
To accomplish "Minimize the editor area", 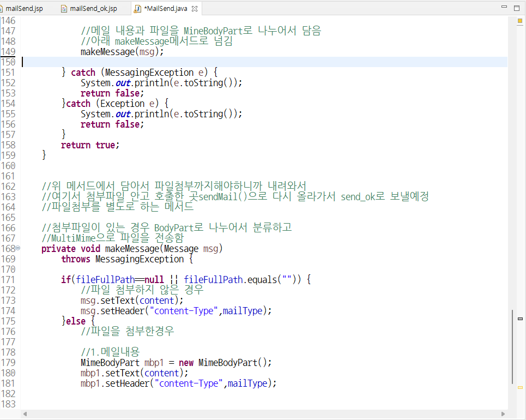I will click(x=504, y=7).
